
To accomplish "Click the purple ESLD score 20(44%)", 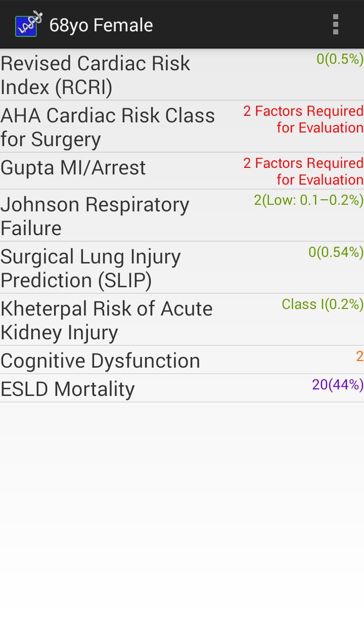I will pos(337,385).
